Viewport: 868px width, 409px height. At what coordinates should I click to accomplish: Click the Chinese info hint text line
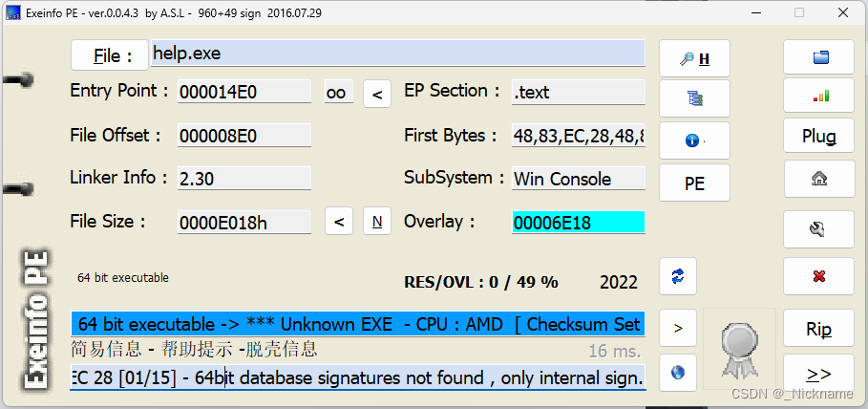point(194,349)
